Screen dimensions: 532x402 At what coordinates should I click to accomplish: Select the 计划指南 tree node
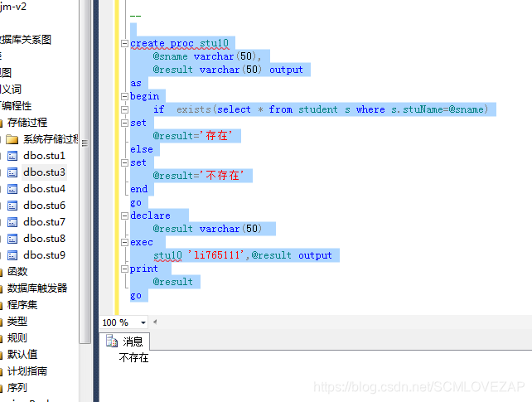[x=27, y=371]
